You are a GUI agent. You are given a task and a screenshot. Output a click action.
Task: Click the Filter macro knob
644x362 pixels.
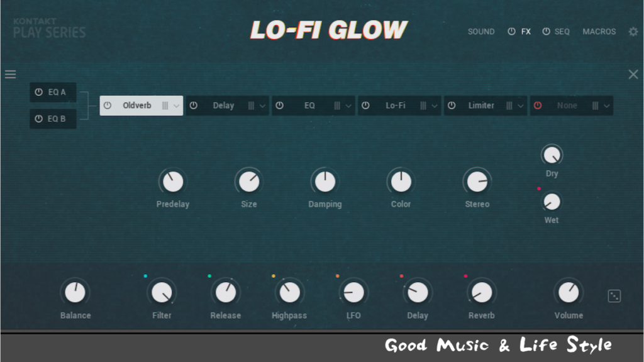click(162, 292)
